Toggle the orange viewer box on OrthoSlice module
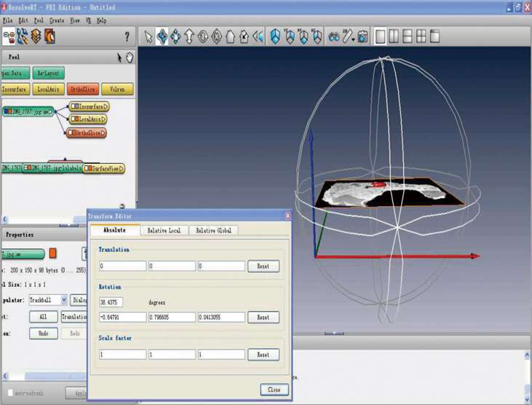The width and height of the screenshot is (532, 405). (74, 133)
